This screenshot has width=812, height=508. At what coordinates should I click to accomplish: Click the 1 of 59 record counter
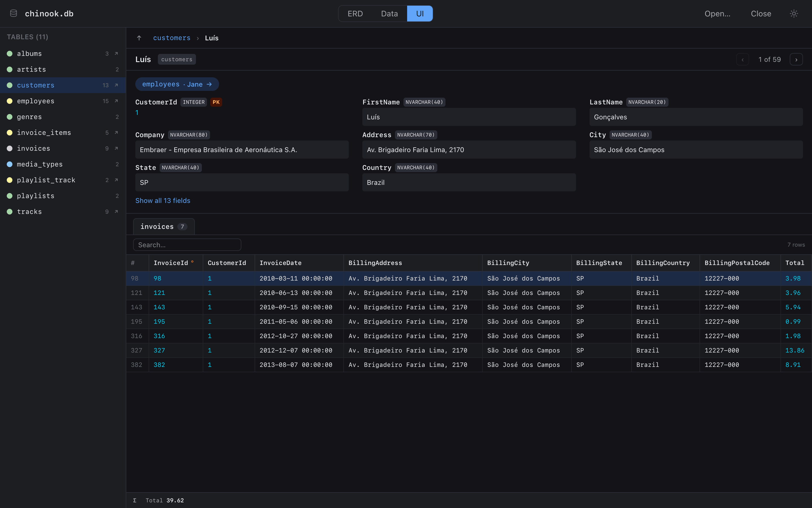769,60
